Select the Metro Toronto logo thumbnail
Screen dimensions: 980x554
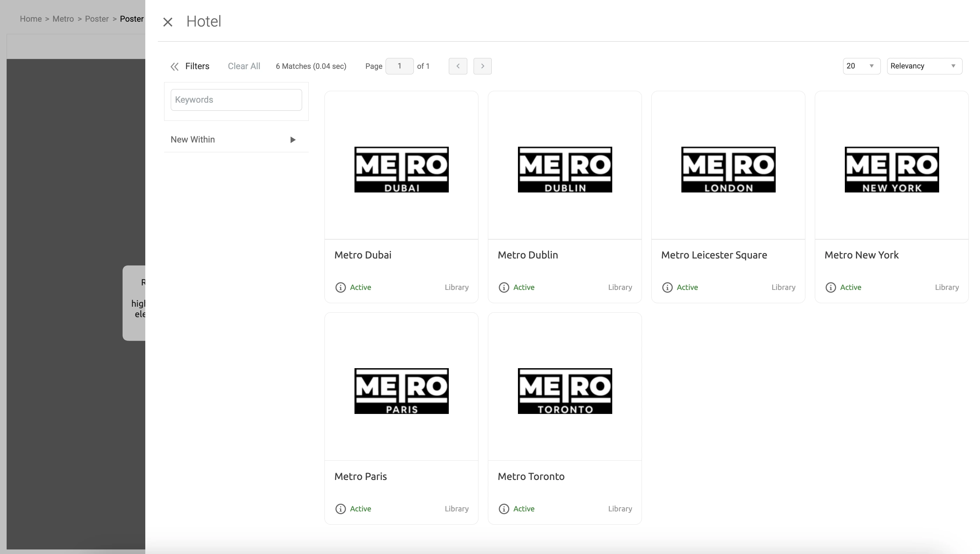click(x=565, y=391)
